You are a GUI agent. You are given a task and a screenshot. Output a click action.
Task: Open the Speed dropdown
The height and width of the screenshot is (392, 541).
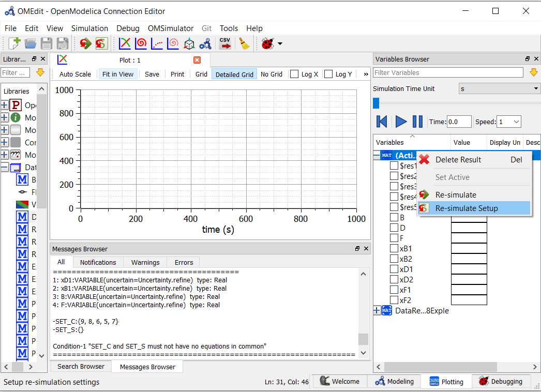tap(508, 122)
